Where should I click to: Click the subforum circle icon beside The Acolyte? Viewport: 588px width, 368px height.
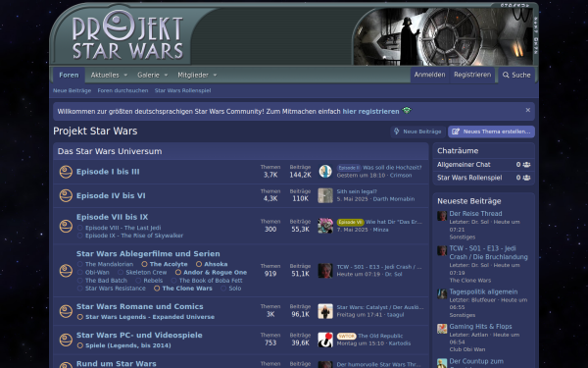click(144, 264)
